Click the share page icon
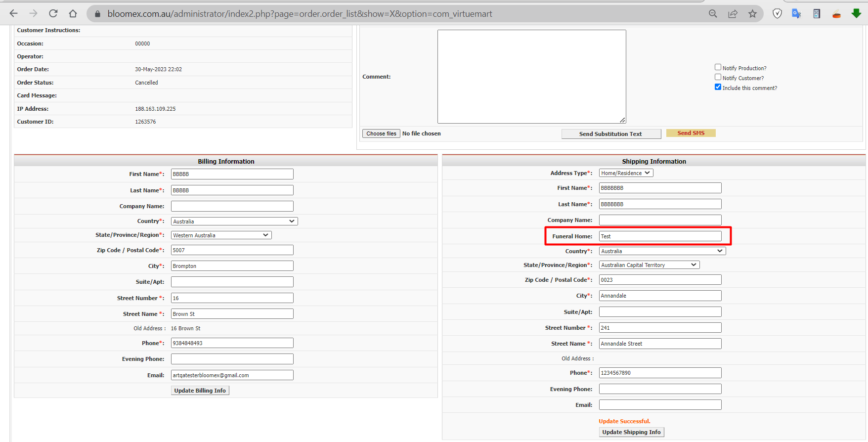The width and height of the screenshot is (868, 442). pyautogui.click(x=733, y=14)
